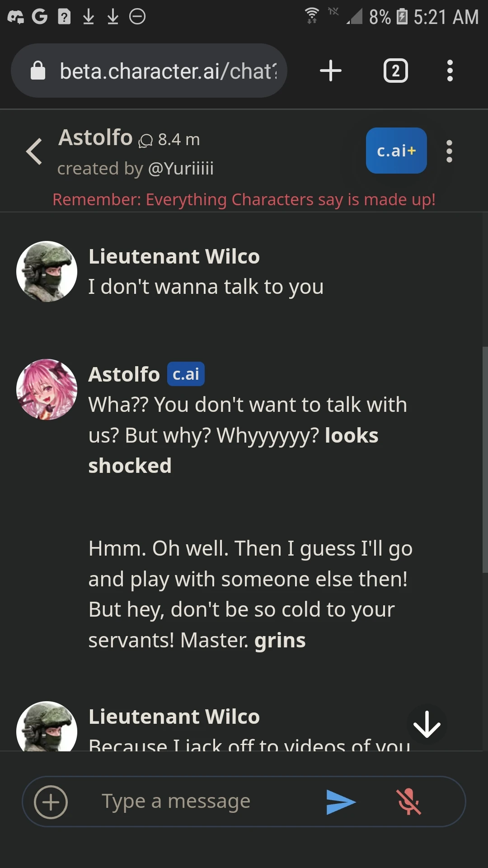The width and height of the screenshot is (488, 868).
Task: Open the c.ai+ subscription button
Action: [396, 151]
